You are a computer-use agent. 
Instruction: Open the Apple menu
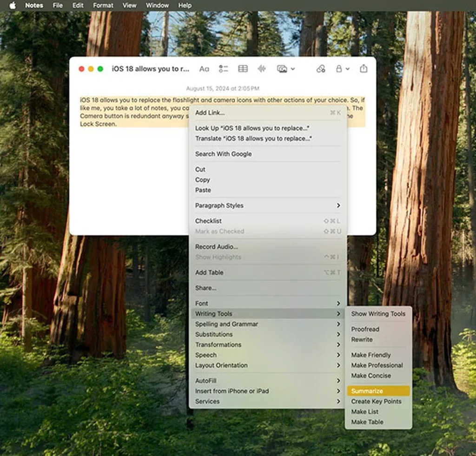click(x=13, y=6)
